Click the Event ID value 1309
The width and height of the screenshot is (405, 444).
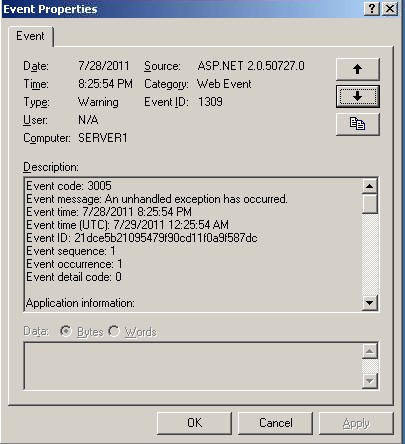[x=210, y=102]
